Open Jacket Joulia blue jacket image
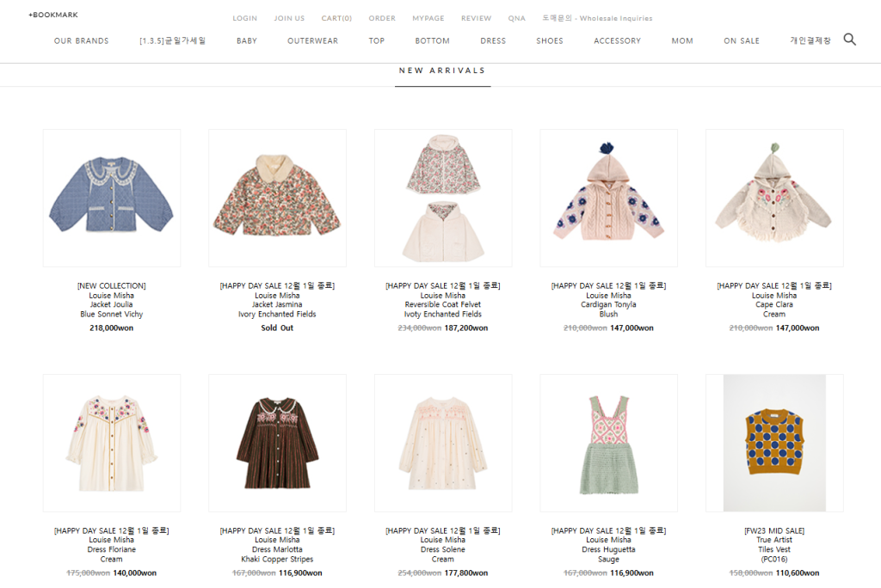881x588 pixels. click(x=112, y=198)
